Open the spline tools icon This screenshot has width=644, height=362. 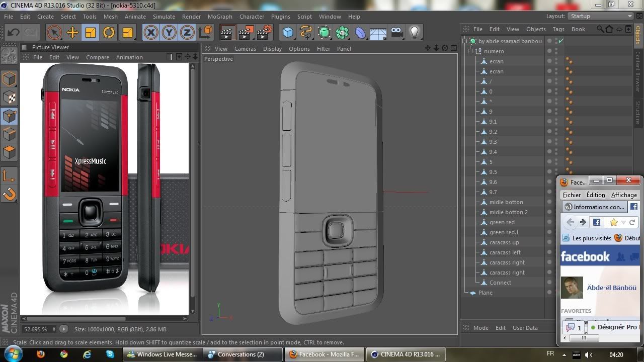coord(306,33)
